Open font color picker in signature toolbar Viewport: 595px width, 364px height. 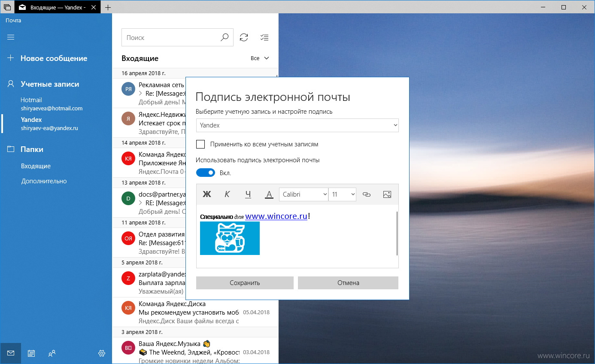269,194
